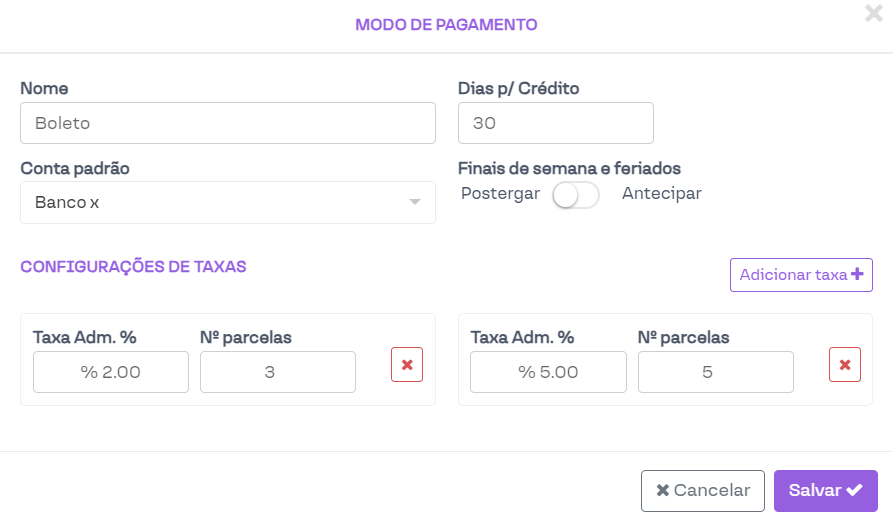The image size is (893, 525).
Task: Open the Conta padrão dropdown
Action: pyautogui.click(x=227, y=202)
